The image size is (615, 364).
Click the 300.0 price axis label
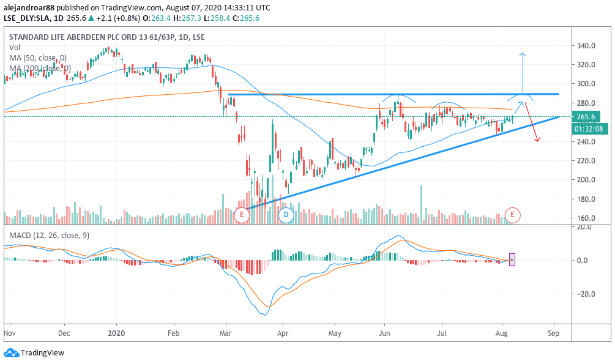586,84
